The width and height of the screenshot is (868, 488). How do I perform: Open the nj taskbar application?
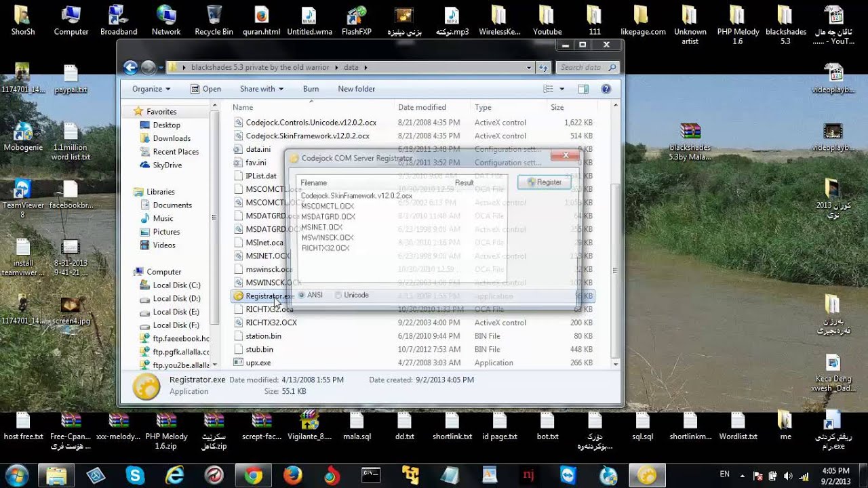529,475
